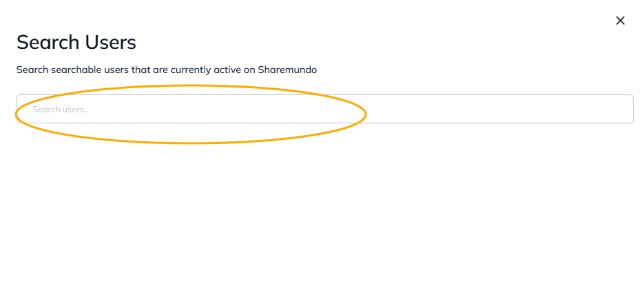Click the Search Users heading text

[x=76, y=42]
